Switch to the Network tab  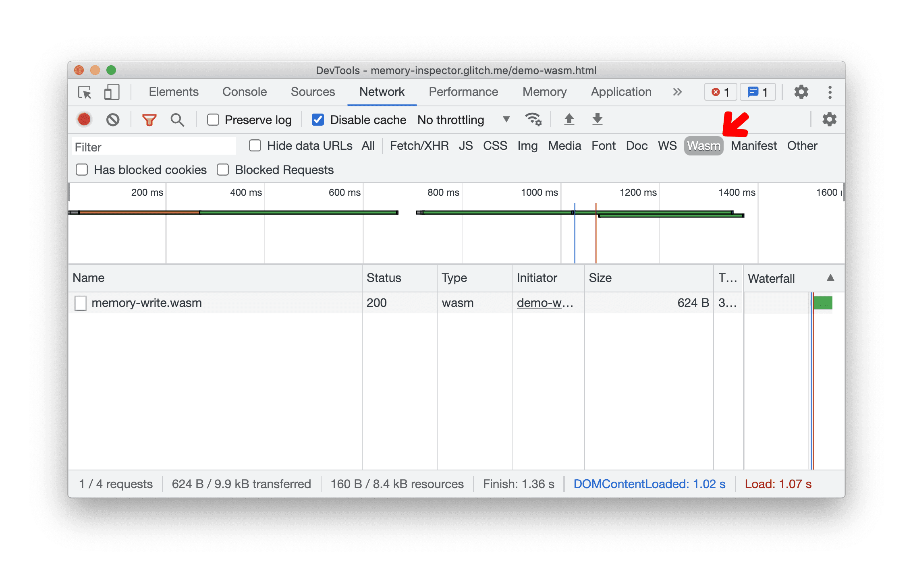pyautogui.click(x=383, y=92)
